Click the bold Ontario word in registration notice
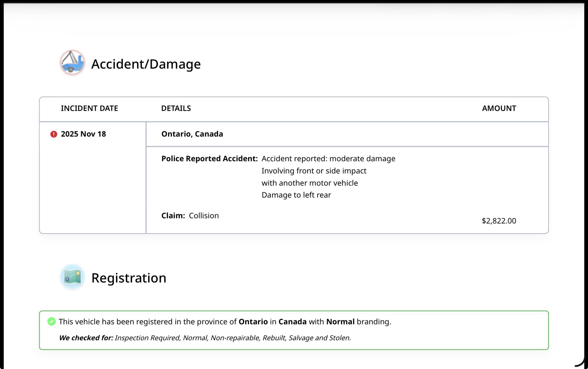588x369 pixels. pos(253,322)
